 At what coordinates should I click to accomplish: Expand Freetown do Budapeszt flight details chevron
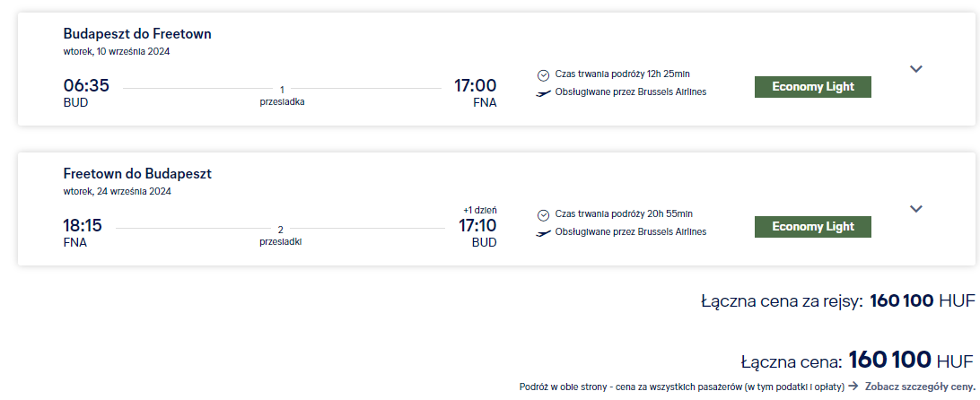pyautogui.click(x=915, y=209)
